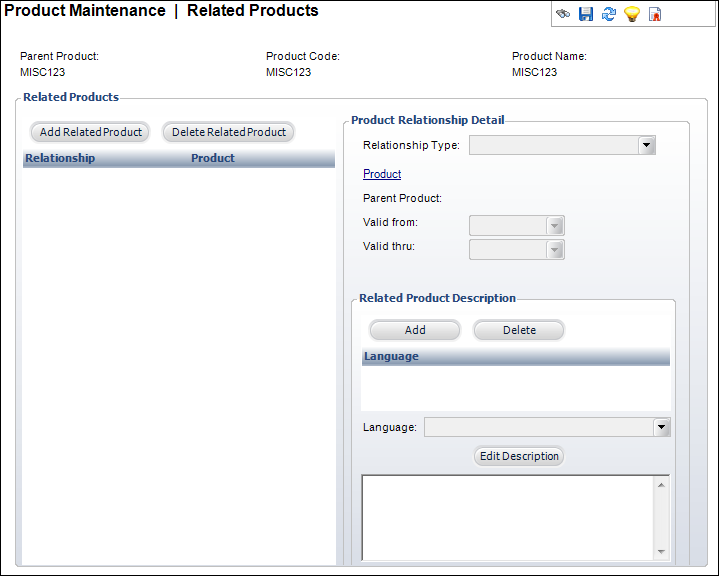The image size is (719, 576).
Task: Refresh with the blue arrows icon
Action: [608, 14]
